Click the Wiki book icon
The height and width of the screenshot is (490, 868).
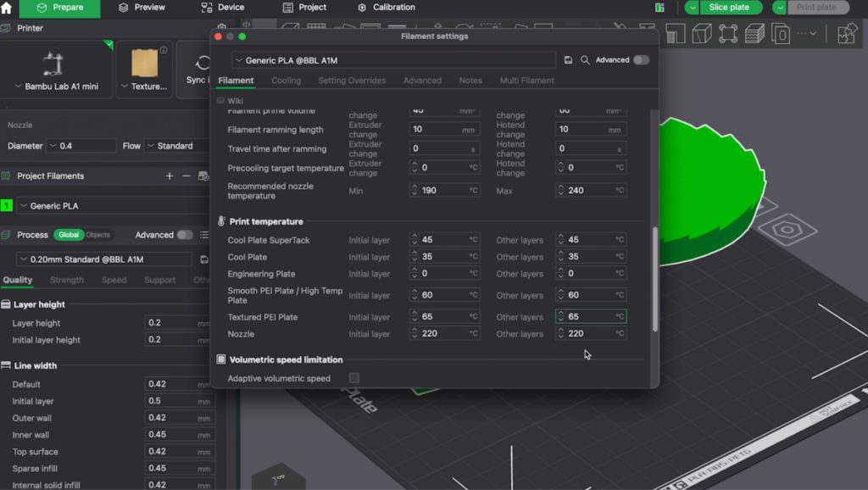pos(221,101)
